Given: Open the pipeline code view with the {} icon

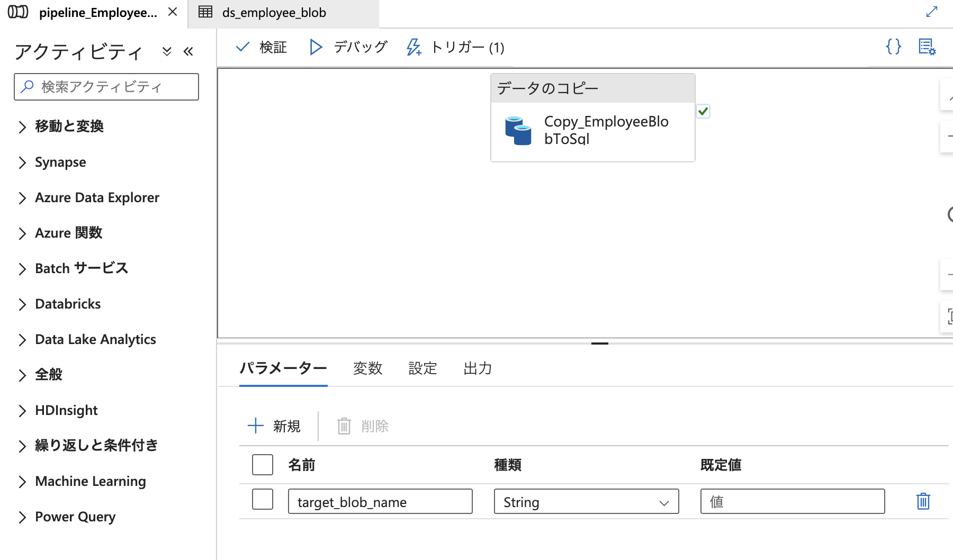Looking at the screenshot, I should (893, 47).
